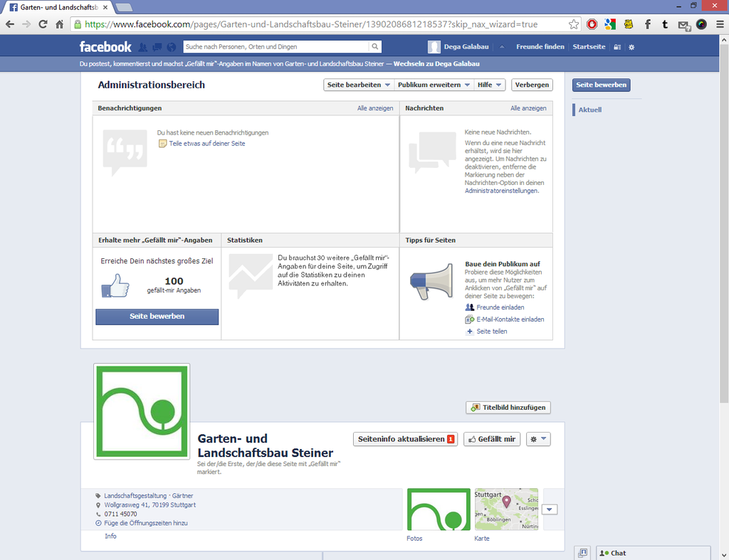This screenshot has height=560, width=729.
Task: Open the Publikum erweitern dropdown
Action: [x=434, y=85]
